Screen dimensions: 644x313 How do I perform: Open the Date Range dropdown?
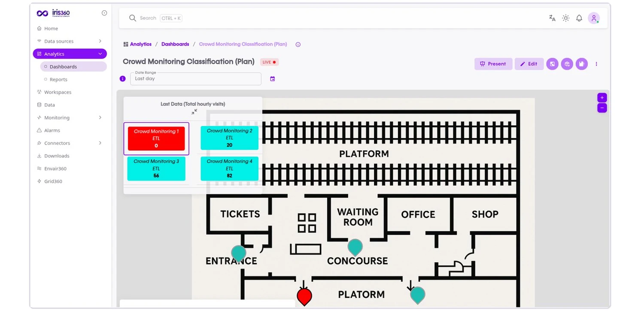coord(196,79)
